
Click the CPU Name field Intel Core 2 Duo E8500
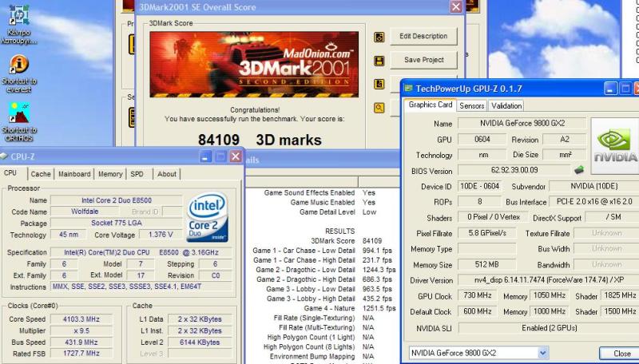point(116,200)
